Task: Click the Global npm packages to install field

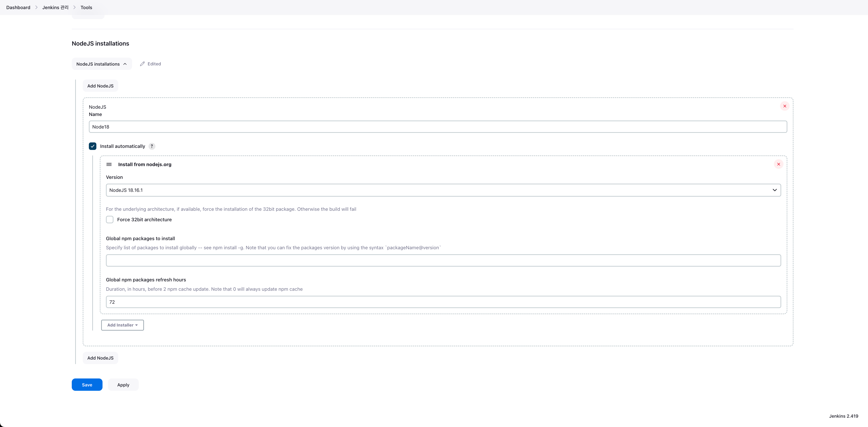Action: click(x=443, y=260)
